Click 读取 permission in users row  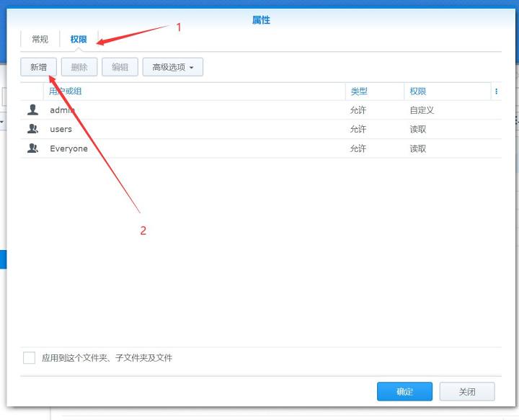[417, 129]
